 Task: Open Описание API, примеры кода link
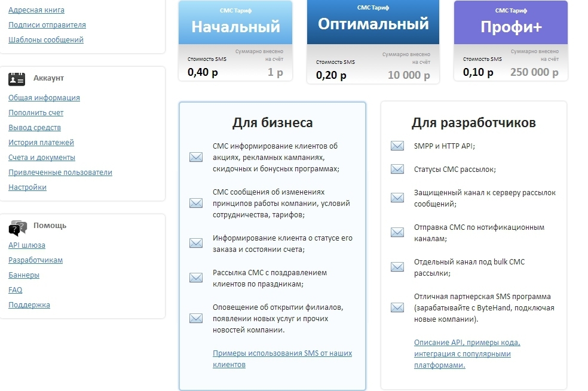[x=467, y=353]
